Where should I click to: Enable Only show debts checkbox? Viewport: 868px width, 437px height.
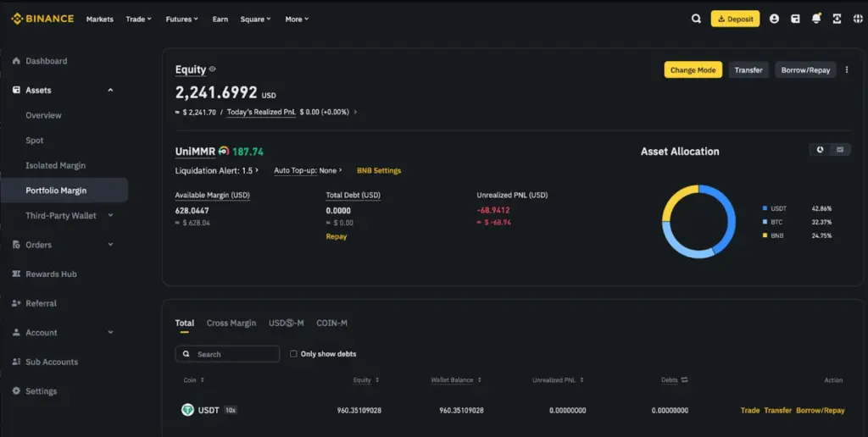[293, 354]
